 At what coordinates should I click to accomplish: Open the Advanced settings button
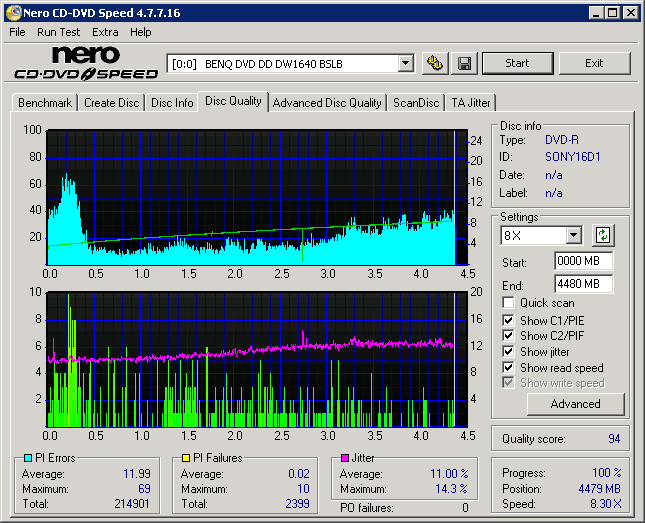(x=575, y=404)
